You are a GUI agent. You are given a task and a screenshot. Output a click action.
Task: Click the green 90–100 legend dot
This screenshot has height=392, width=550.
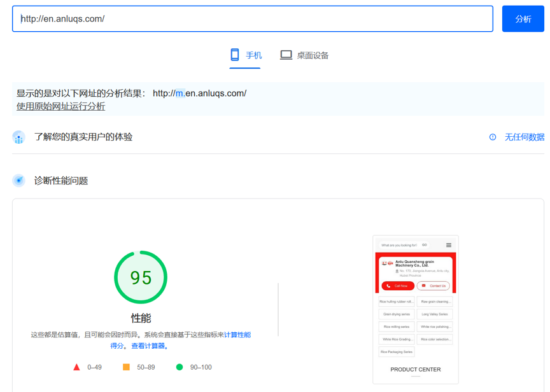(180, 367)
